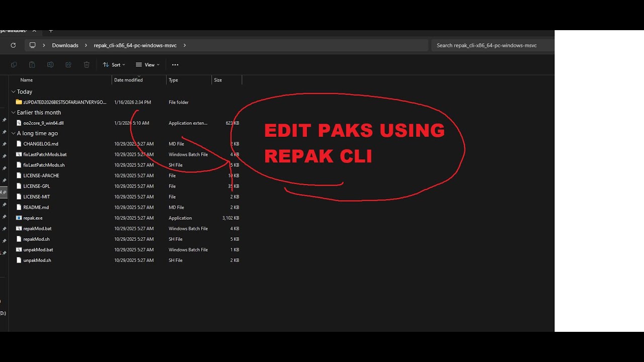The width and height of the screenshot is (644, 362).
Task: Click the Rename toolbar icon
Action: pos(50,65)
